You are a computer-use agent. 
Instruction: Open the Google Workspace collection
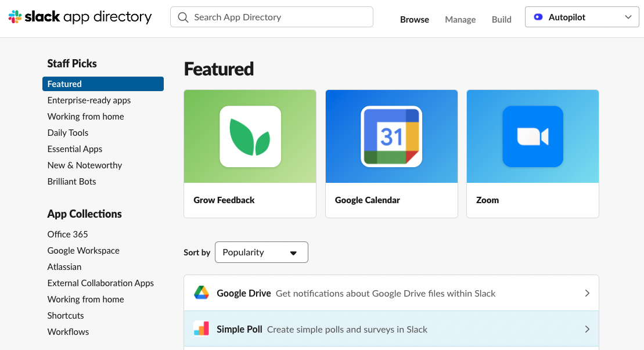click(x=84, y=251)
